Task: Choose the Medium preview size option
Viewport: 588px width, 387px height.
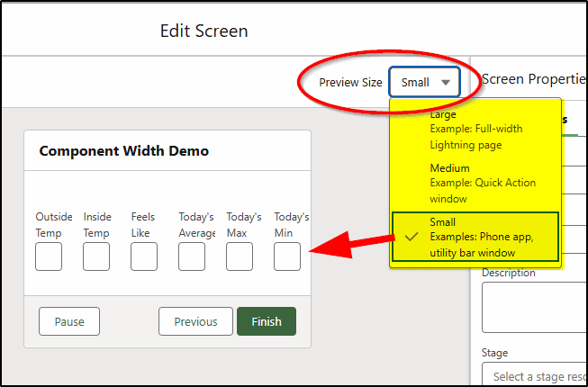Action: coord(475,183)
